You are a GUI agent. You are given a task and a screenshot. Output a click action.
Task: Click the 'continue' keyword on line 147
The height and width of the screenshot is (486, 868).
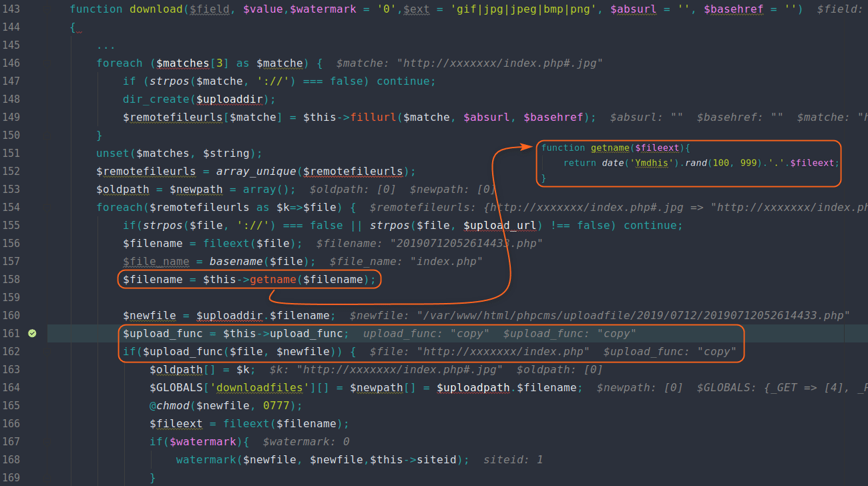click(403, 81)
